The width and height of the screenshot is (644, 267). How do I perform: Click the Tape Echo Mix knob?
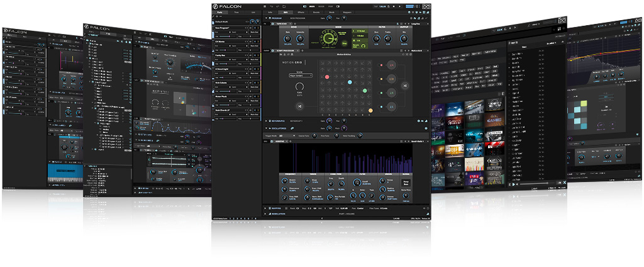pyautogui.click(x=404, y=38)
